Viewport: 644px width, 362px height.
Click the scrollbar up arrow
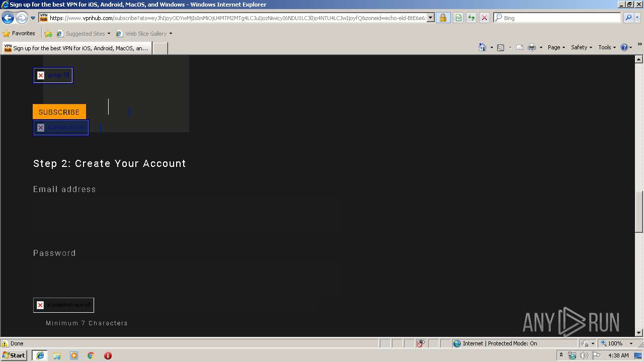coord(639,59)
